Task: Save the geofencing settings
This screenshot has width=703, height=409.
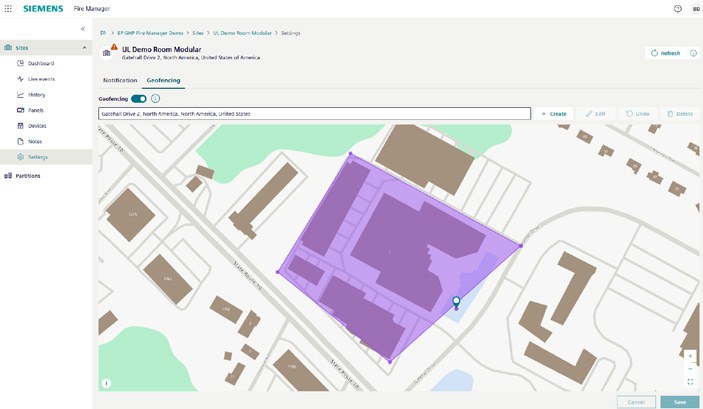Action: (680, 402)
